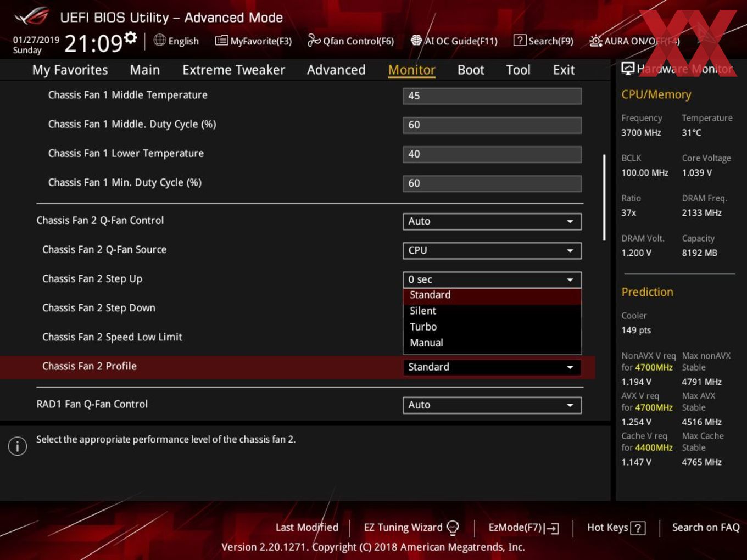747x560 pixels.
Task: Edit Chassis Fan 1 Middle Duty Cycle field
Action: tap(492, 125)
